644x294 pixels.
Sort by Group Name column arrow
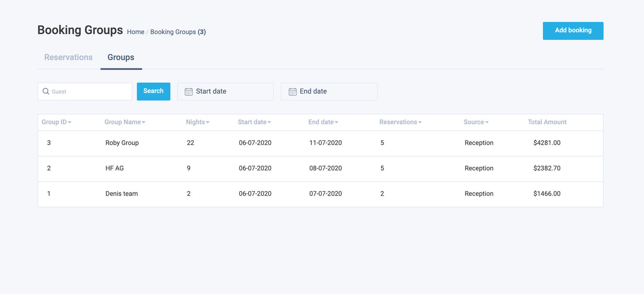coord(144,122)
